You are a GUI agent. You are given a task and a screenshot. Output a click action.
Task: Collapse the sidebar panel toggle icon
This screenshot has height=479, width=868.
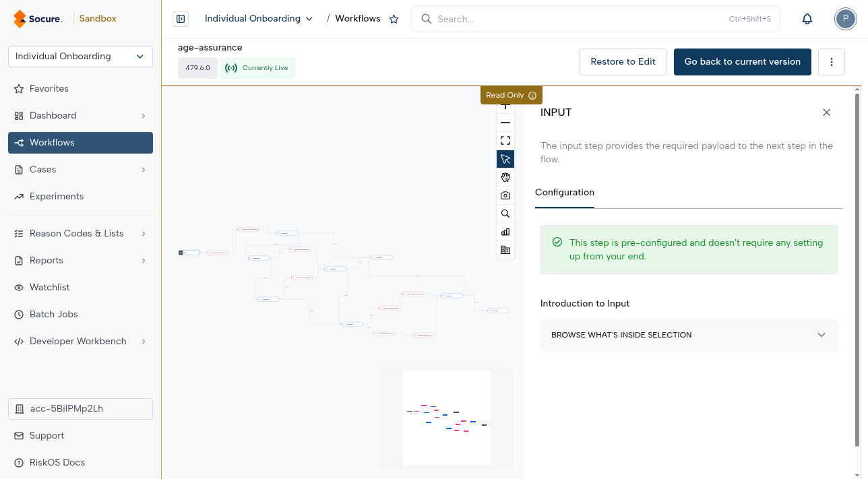tap(181, 19)
